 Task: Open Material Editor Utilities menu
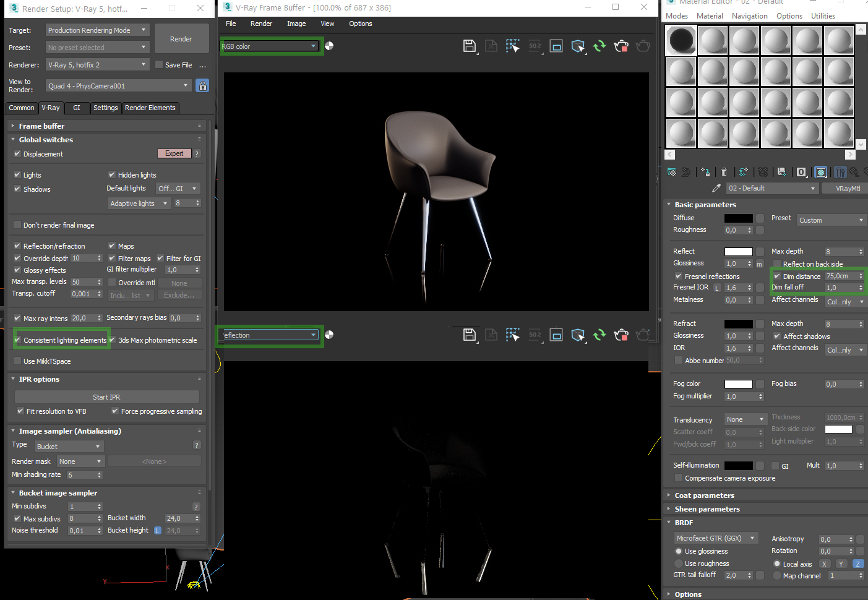[823, 16]
